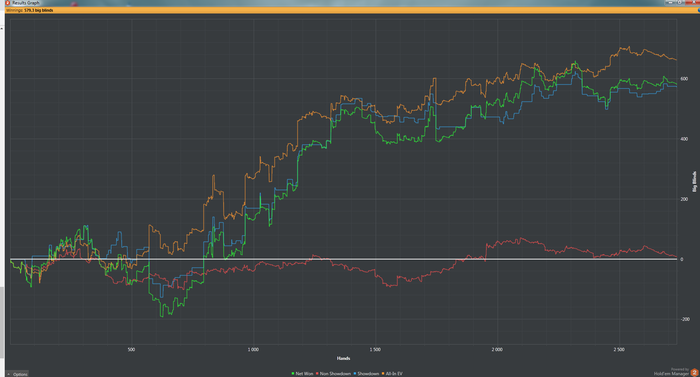Viewport: 700px width, 377px height.
Task: Click the 'Big Blinds' y-axis title
Action: point(694,182)
